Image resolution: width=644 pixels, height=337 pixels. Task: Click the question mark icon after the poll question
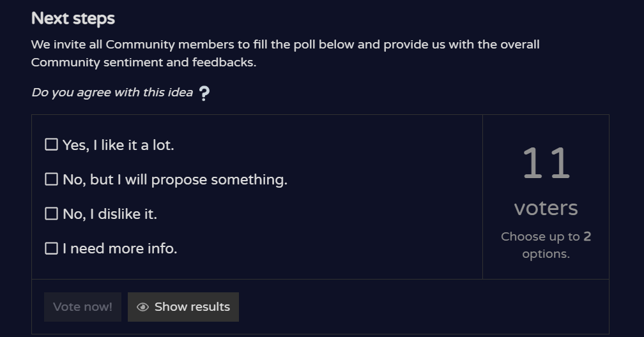pyautogui.click(x=204, y=93)
